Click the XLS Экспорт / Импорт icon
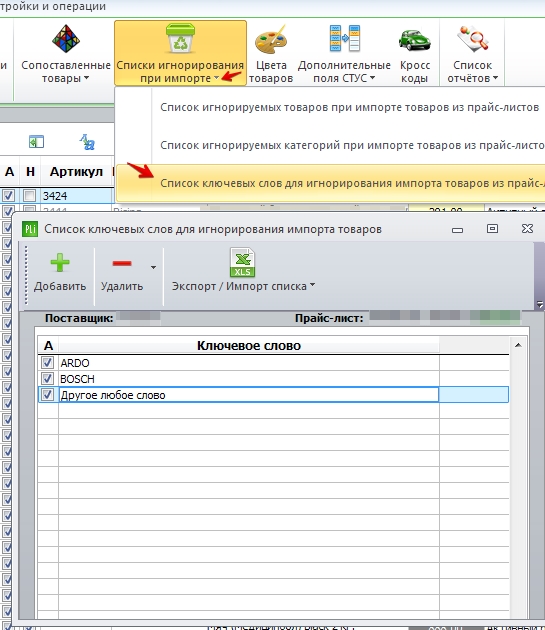Screen dimensions: 545x630 [x=242, y=262]
